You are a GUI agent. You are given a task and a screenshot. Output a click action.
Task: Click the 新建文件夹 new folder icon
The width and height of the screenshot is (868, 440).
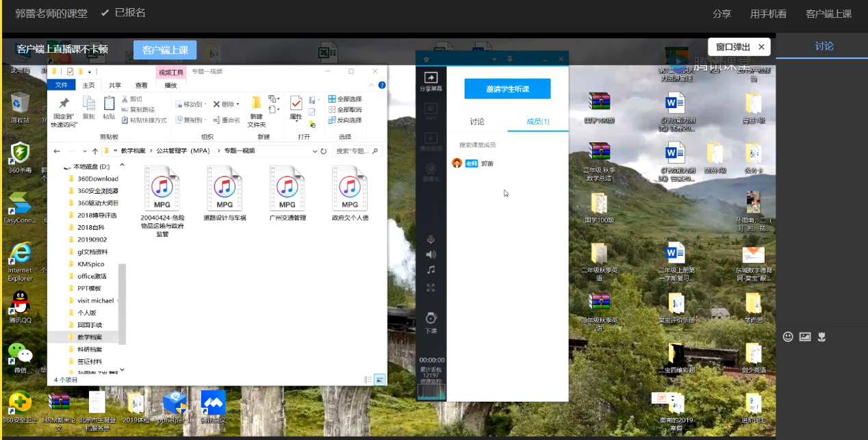[x=256, y=103]
